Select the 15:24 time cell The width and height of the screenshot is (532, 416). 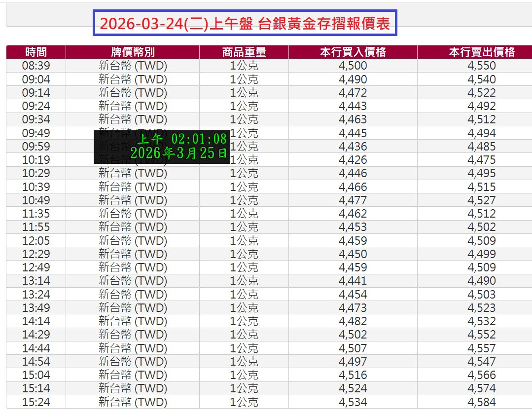pos(36,402)
